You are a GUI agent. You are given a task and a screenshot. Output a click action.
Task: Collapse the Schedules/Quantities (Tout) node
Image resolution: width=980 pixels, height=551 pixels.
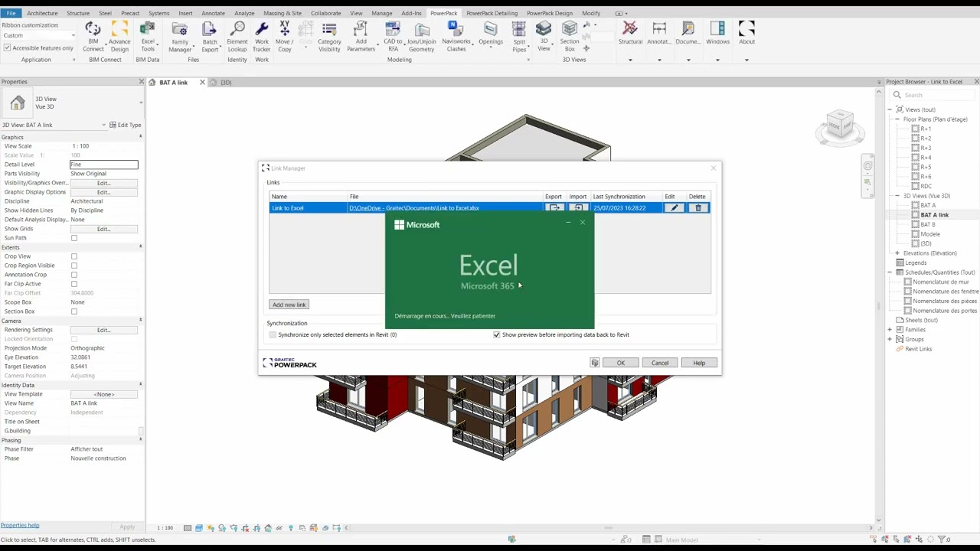point(890,272)
